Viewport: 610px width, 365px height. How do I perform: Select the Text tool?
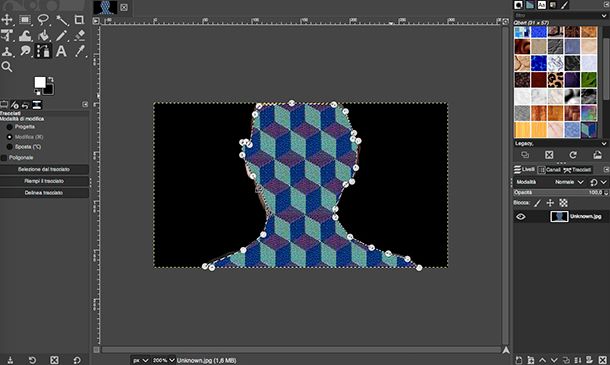coord(61,51)
